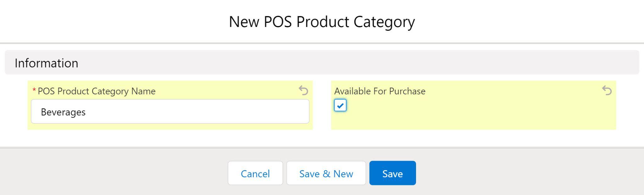Collapse the Information section header

(47, 63)
